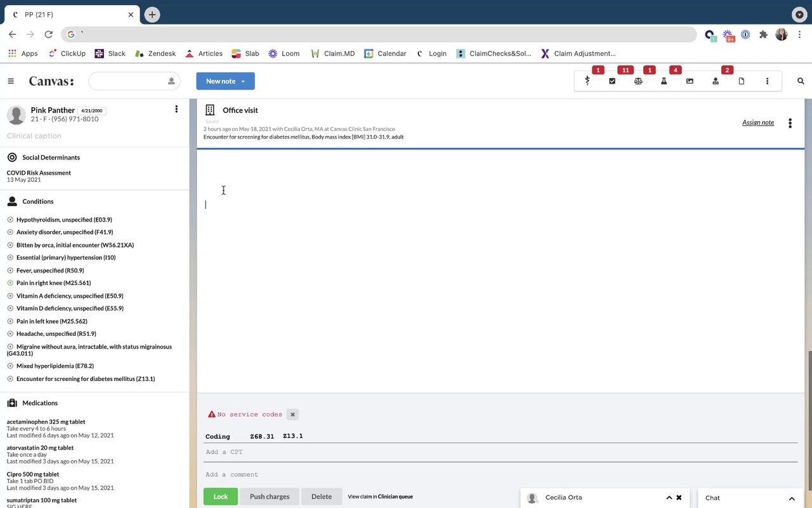This screenshot has height=508, width=812.
Task: Click the magnifier search icon
Action: 801,81
